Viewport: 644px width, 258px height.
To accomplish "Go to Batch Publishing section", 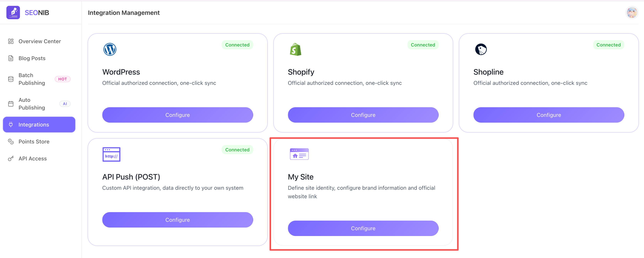I will click(32, 79).
